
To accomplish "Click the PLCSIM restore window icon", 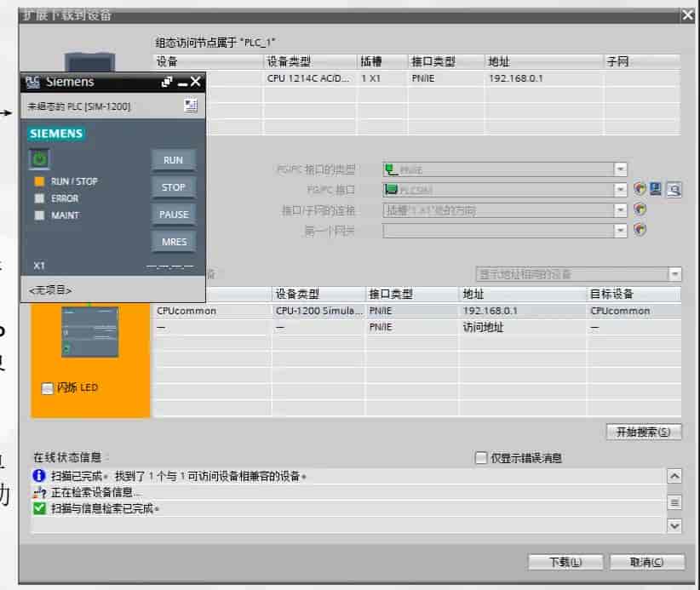I will [167, 82].
